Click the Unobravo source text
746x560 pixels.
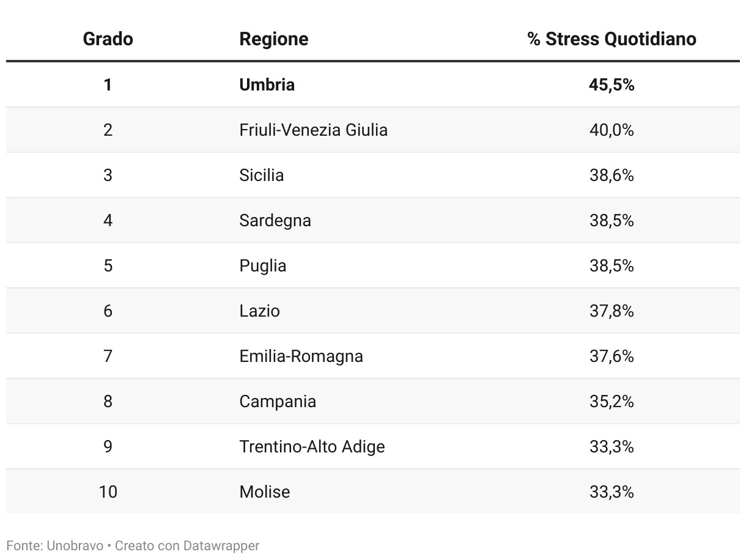click(75, 545)
